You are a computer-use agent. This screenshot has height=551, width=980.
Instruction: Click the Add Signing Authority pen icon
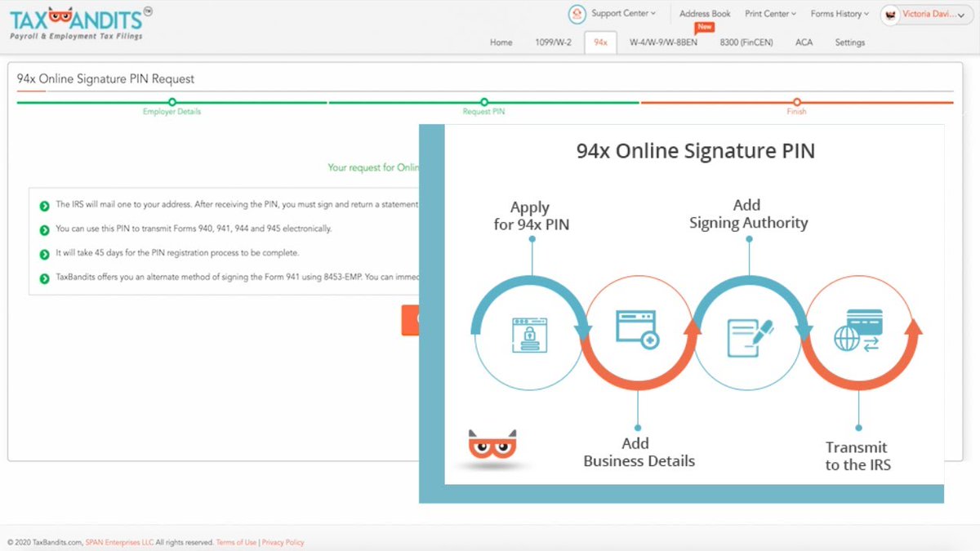coord(750,337)
